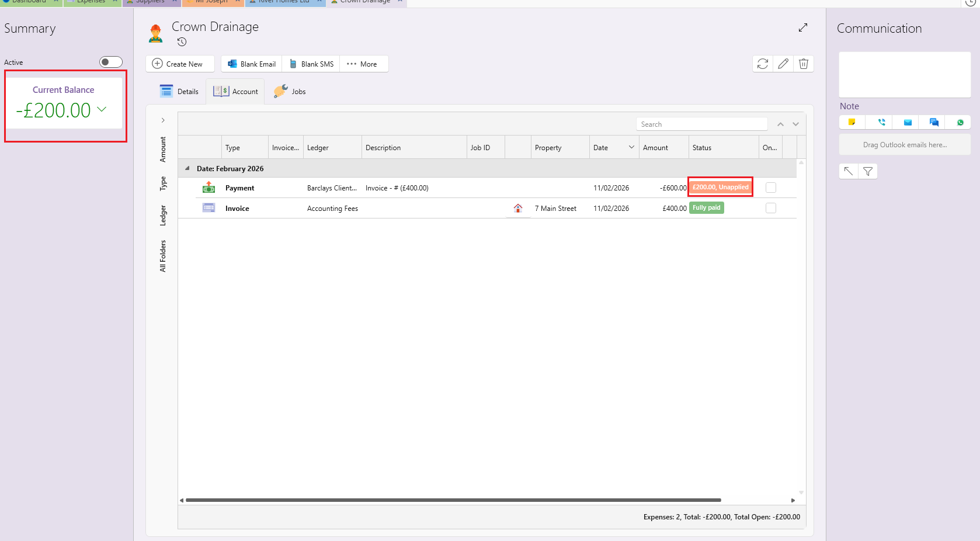Screen dimensions: 980x541
Task: Click the scroll left arrow of the grid
Action: (x=182, y=500)
